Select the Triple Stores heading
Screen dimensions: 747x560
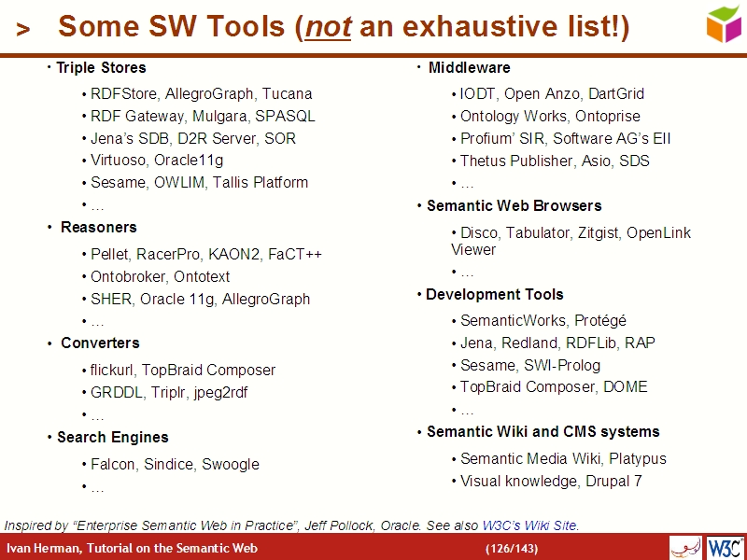[x=101, y=67]
